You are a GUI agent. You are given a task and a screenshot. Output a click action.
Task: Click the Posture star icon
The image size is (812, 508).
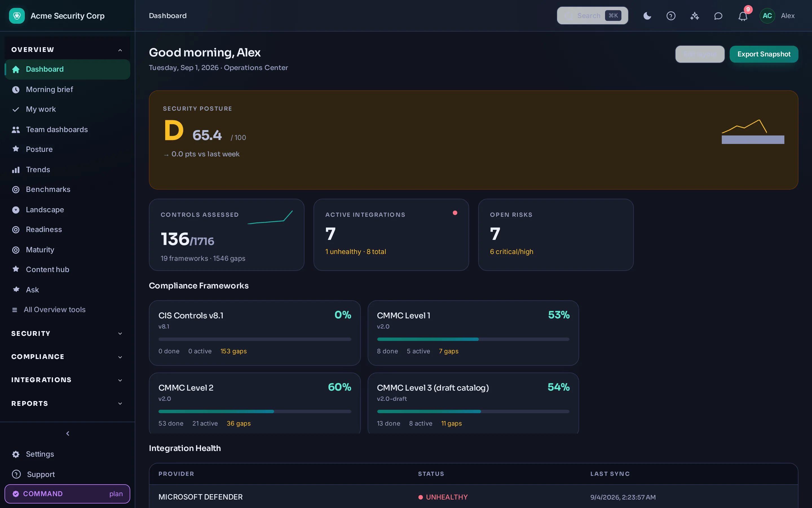coord(16,149)
